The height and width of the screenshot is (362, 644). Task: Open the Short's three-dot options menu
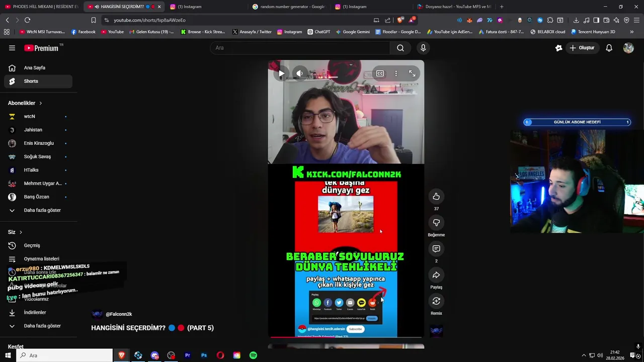coord(396,73)
